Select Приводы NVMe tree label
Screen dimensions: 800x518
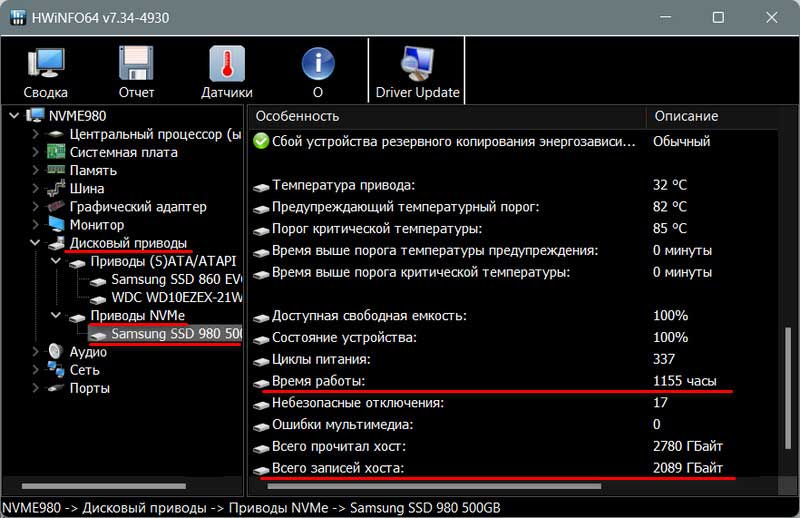(138, 315)
